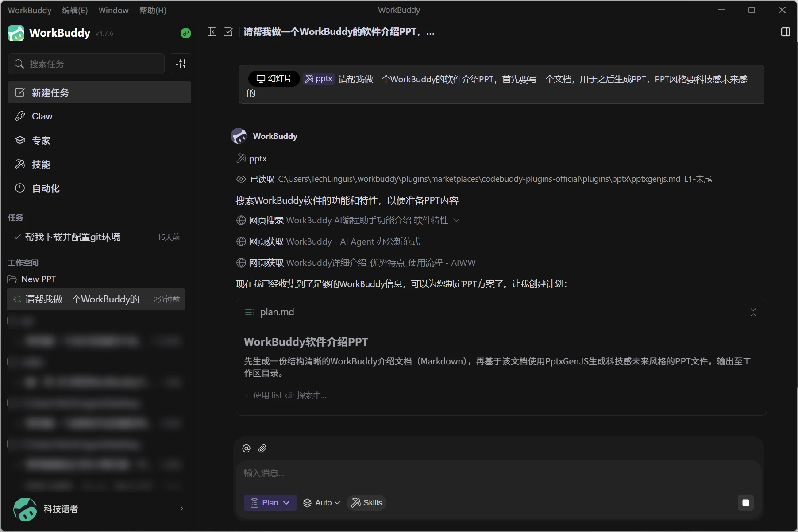Select 新建任务 in the sidebar
This screenshot has height=532, width=798.
click(x=100, y=92)
